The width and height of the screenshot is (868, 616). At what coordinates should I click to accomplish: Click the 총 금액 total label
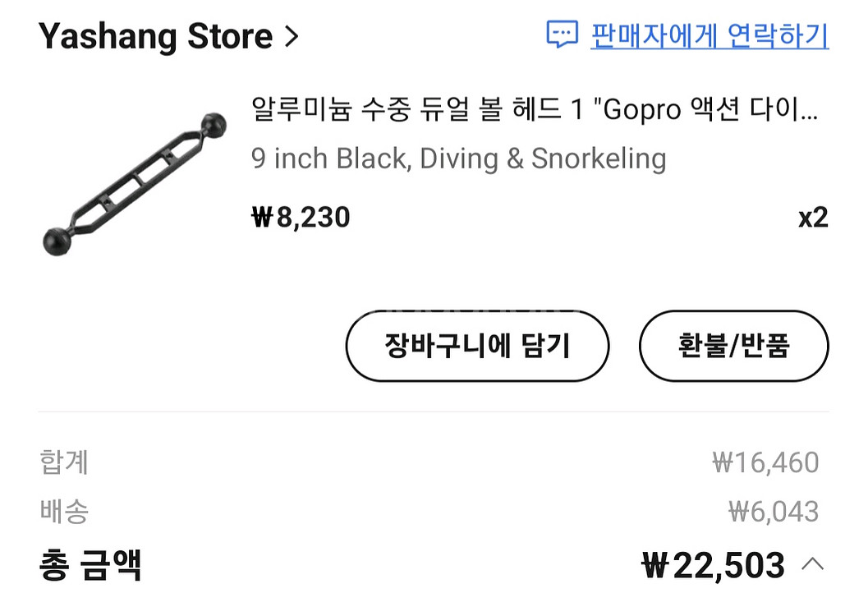[x=90, y=565]
